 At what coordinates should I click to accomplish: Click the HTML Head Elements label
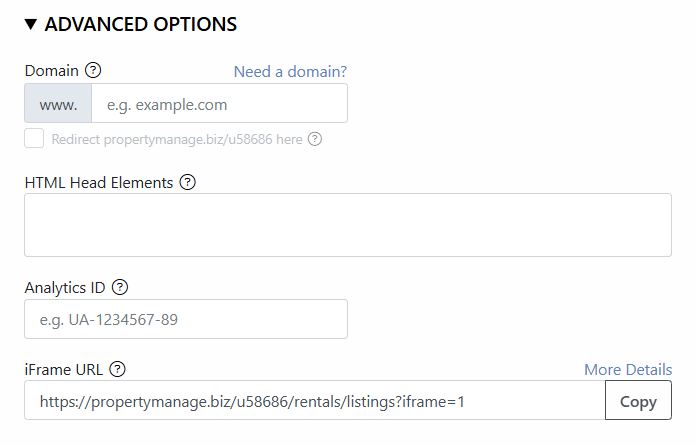(x=99, y=182)
